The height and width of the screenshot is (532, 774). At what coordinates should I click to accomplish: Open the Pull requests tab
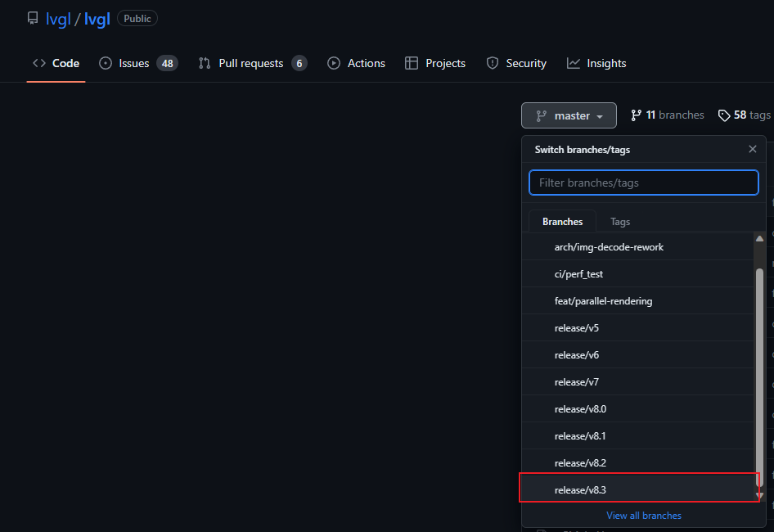tap(253, 63)
